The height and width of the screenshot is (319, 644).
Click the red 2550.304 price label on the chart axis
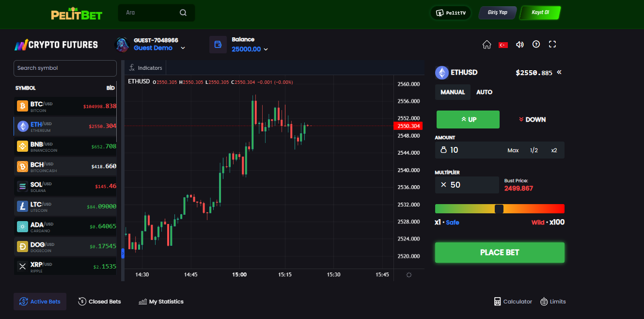tap(408, 126)
